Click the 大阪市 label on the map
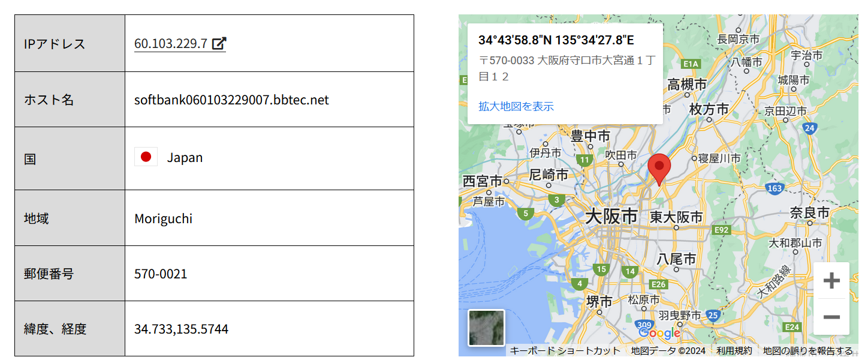Image resolution: width=868 pixels, height=363 pixels. pyautogui.click(x=611, y=216)
